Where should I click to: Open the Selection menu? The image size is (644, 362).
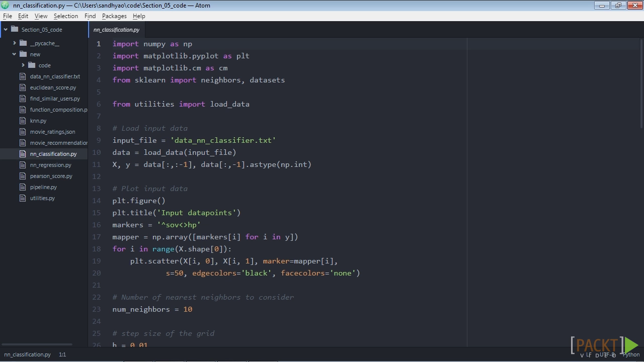66,16
